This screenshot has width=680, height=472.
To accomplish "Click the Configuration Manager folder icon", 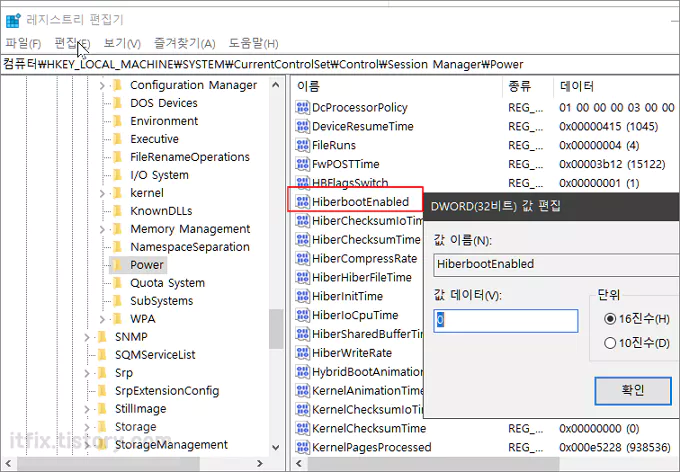I will [x=118, y=85].
